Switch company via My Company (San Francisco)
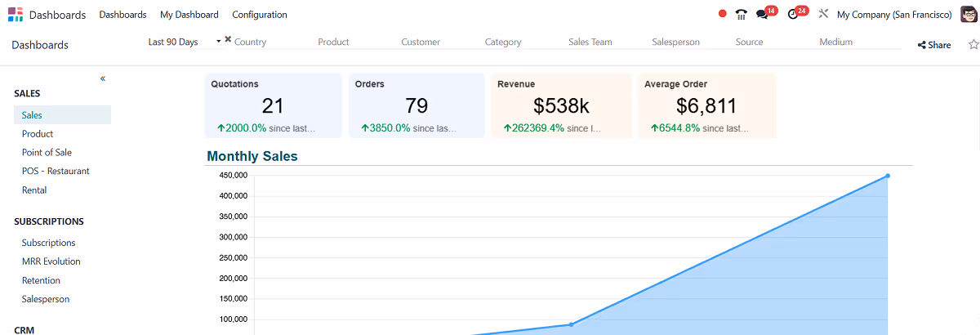The width and height of the screenshot is (980, 335). (894, 15)
